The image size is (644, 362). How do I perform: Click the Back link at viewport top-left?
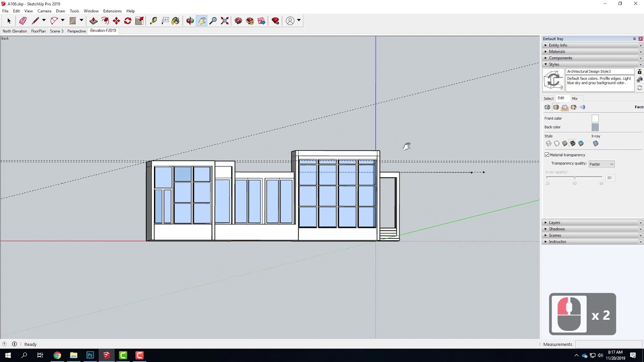click(x=5, y=38)
